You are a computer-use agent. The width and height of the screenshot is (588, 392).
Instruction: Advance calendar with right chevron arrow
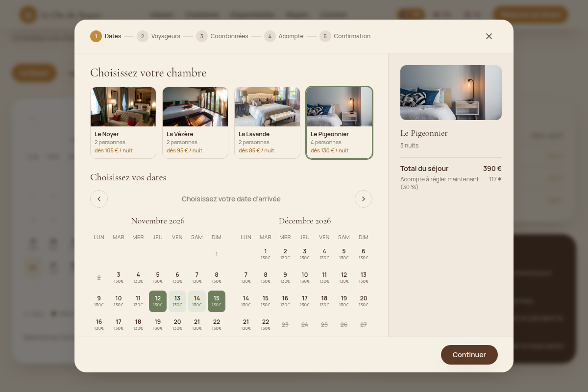[x=364, y=199]
